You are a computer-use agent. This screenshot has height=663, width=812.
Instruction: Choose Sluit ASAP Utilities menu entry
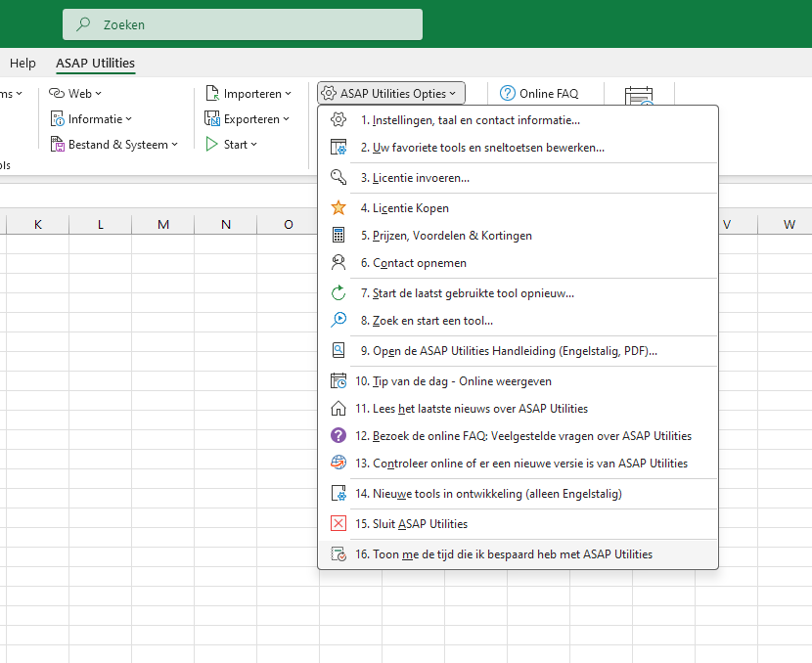tap(518, 524)
